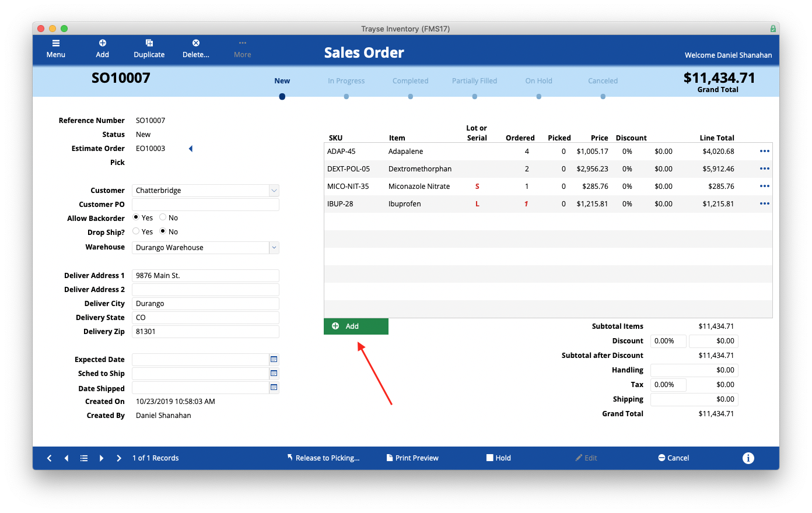Open calendar picker for Sched to Ship
The height and width of the screenshot is (513, 812).
pyautogui.click(x=274, y=374)
